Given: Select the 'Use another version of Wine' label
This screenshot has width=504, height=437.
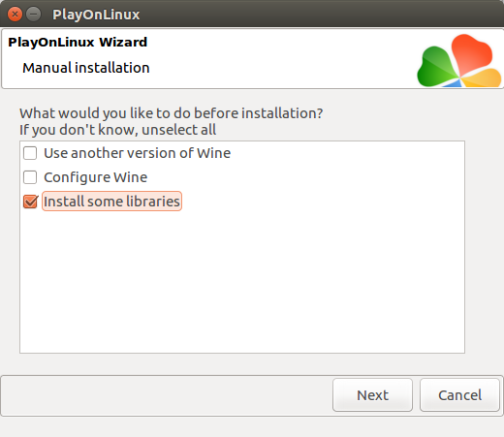Looking at the screenshot, I should (137, 153).
